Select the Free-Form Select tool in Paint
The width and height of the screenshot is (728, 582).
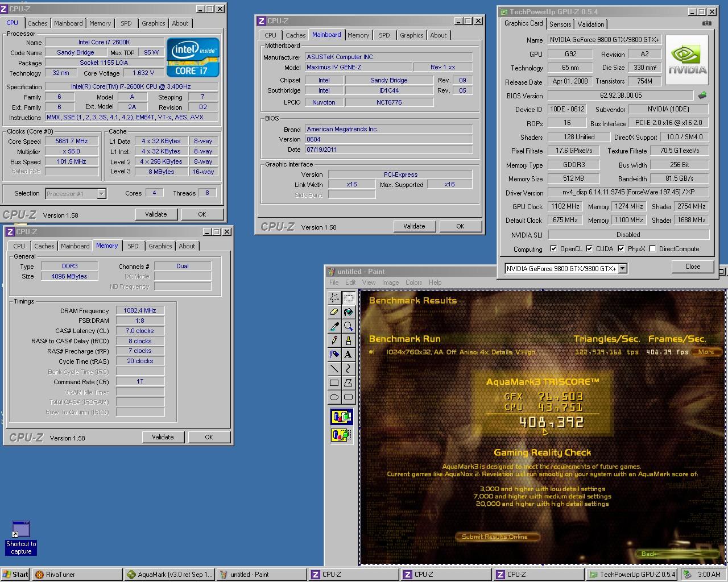334,298
